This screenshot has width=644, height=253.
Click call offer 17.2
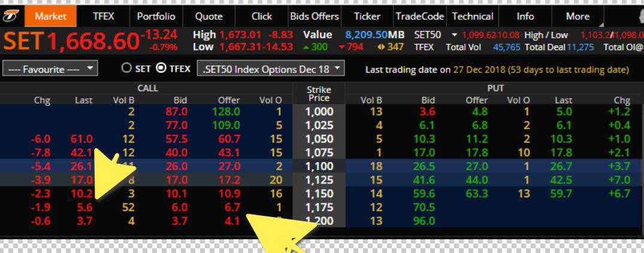click(x=229, y=180)
